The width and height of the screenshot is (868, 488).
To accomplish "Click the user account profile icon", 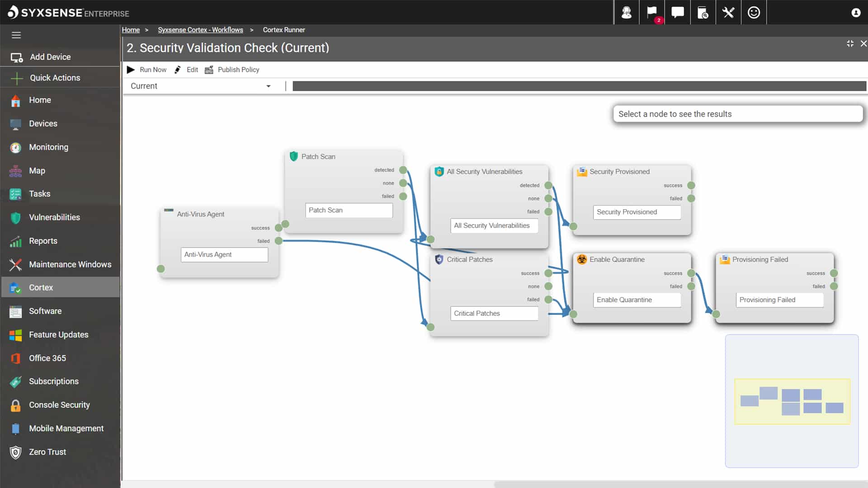I will [856, 13].
